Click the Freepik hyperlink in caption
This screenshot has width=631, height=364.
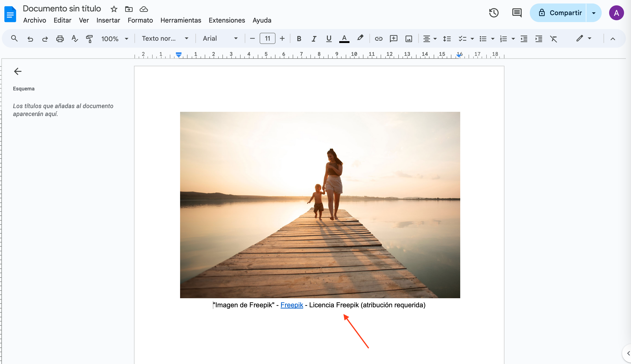point(292,305)
